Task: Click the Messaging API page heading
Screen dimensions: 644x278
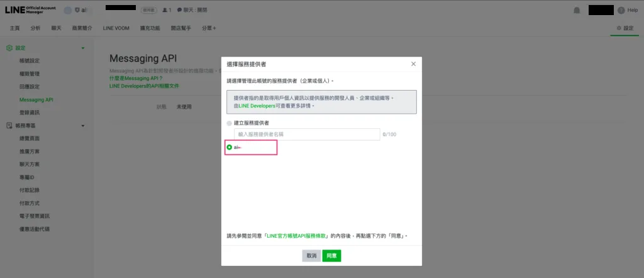Action: coord(143,58)
